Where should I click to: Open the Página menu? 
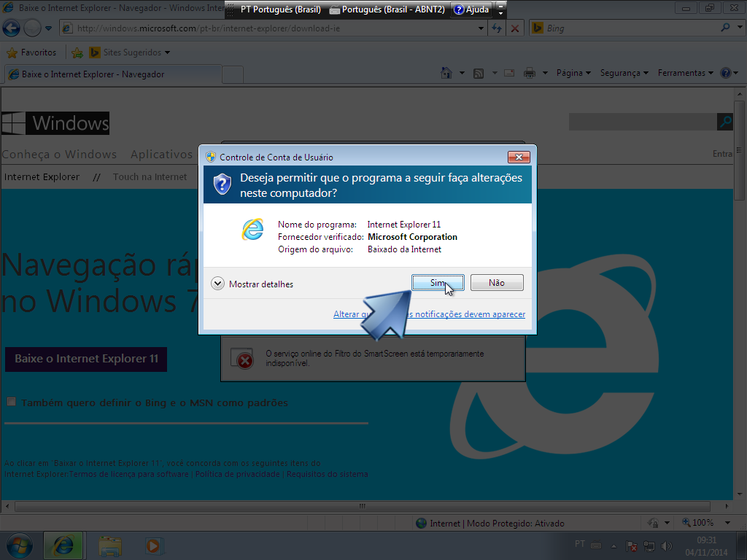point(573,73)
